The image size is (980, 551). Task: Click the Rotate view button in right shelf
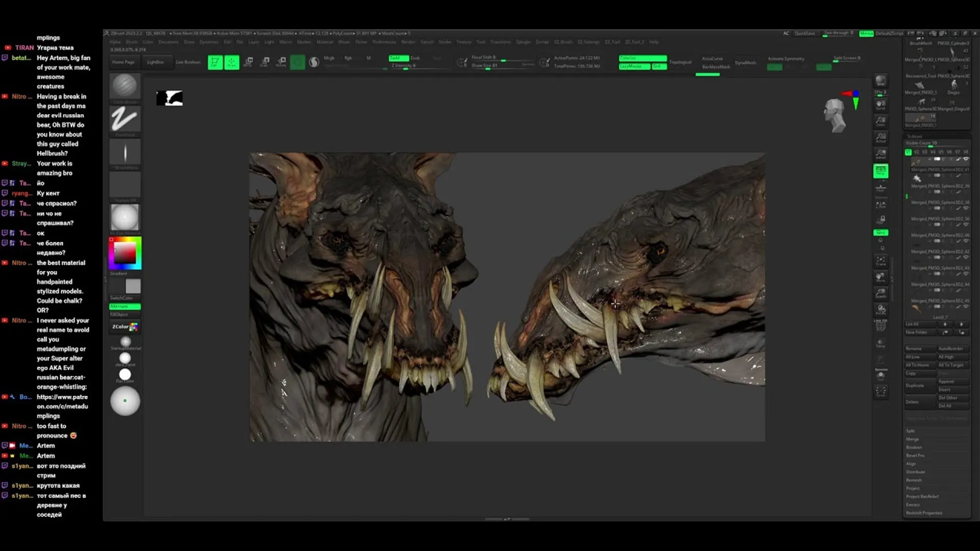880,310
